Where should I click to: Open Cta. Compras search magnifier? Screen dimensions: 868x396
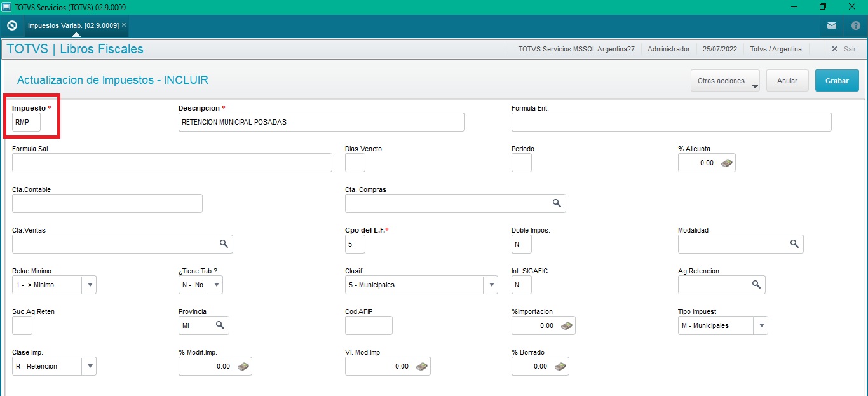click(x=557, y=203)
